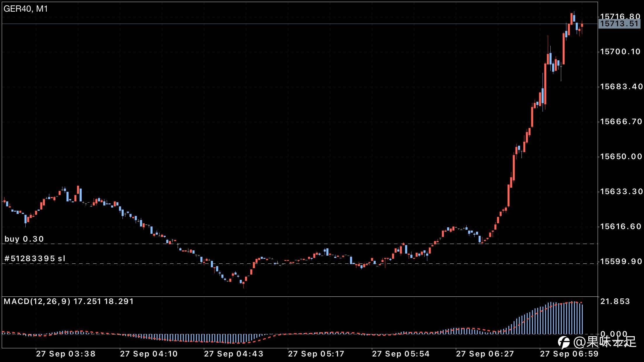Click the 15700.10 price axis label
Image resolution: width=644 pixels, height=362 pixels.
tap(620, 52)
